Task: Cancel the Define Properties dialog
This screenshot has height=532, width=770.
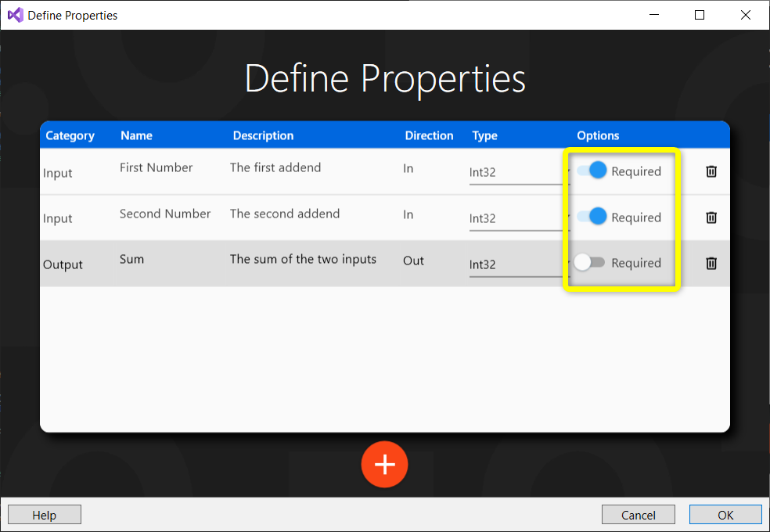Action: [638, 514]
